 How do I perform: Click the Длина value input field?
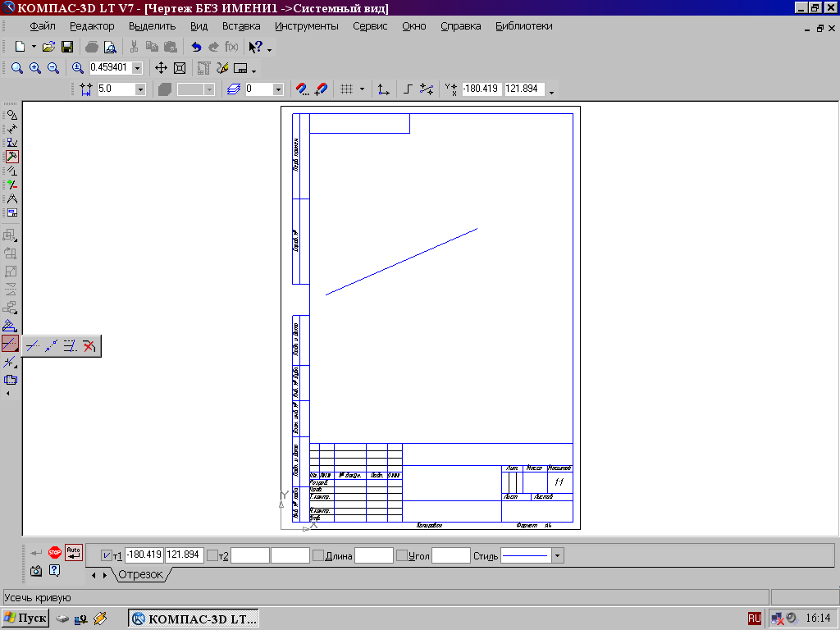click(374, 555)
